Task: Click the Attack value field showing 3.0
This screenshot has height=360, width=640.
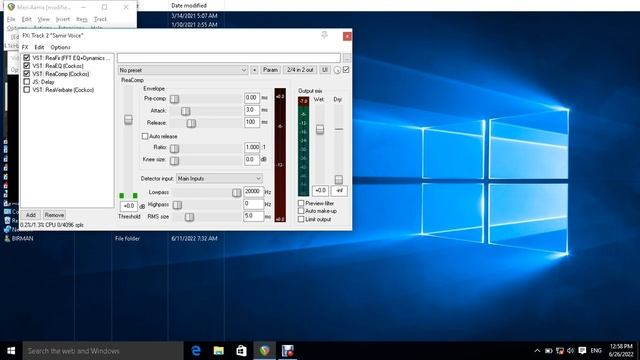Action: tap(252, 110)
